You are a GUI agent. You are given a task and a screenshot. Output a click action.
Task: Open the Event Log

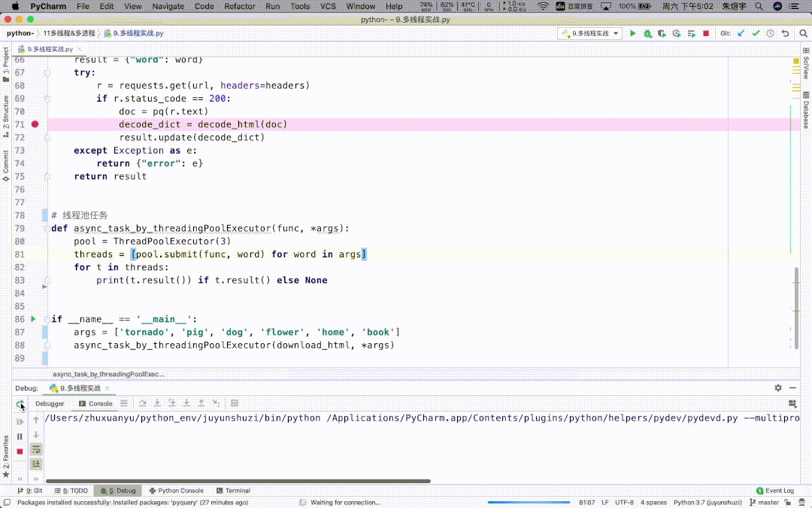tap(774, 491)
